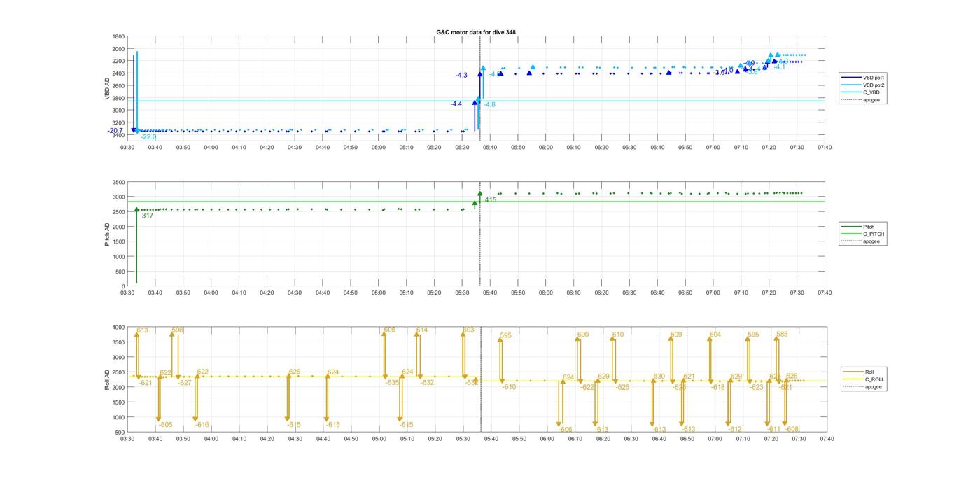Click the "614" roll data label
Screen dimensions: 980x485
[422, 330]
